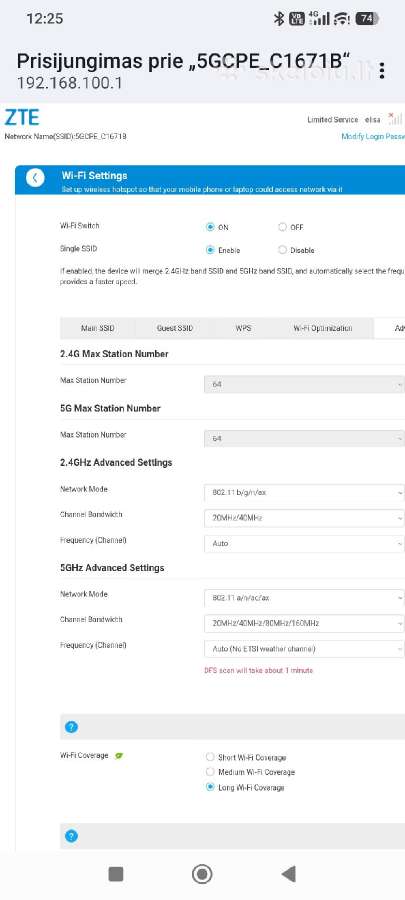Open 2.4GHz Channel Bandwidth dropdown 20MHz/40MHz
Image resolution: width=405 pixels, height=900 pixels.
point(305,518)
